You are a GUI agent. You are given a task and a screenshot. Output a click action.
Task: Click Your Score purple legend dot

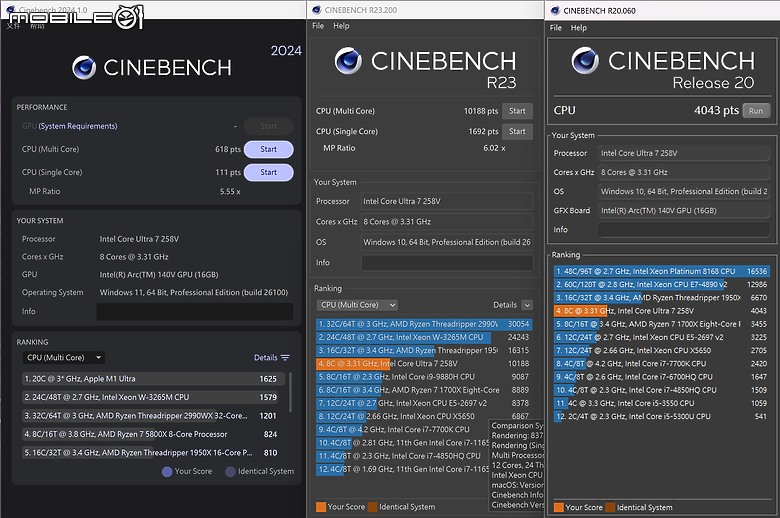(x=167, y=472)
